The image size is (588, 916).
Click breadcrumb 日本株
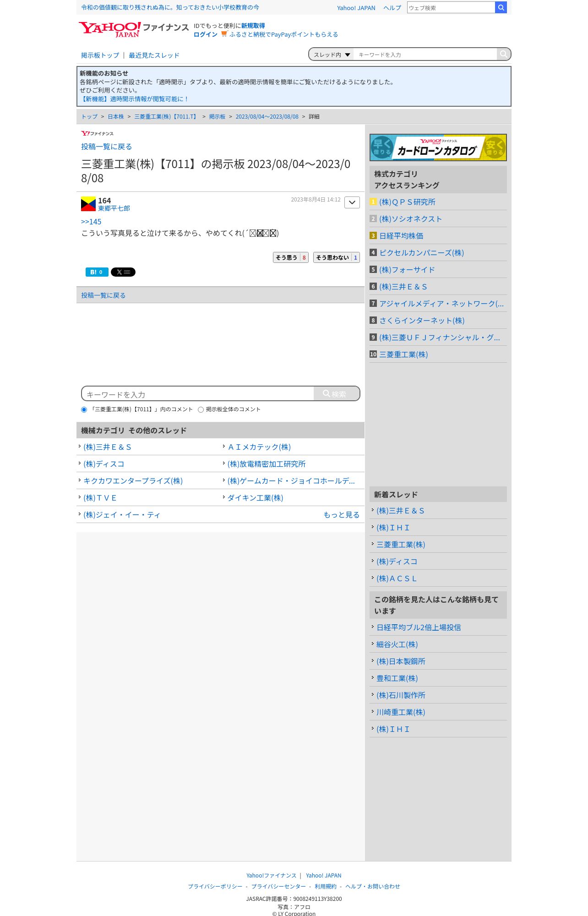click(x=116, y=117)
